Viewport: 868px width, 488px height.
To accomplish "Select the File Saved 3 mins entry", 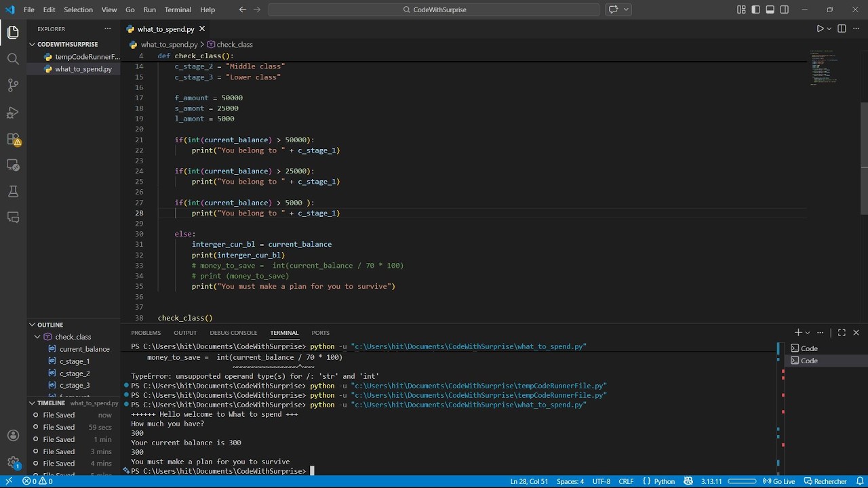I will pos(73,451).
